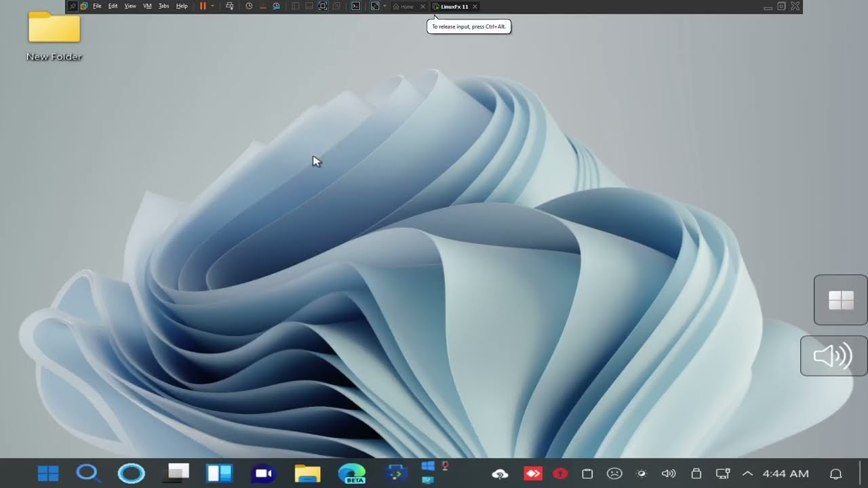Open the display network tray icon

point(723,474)
